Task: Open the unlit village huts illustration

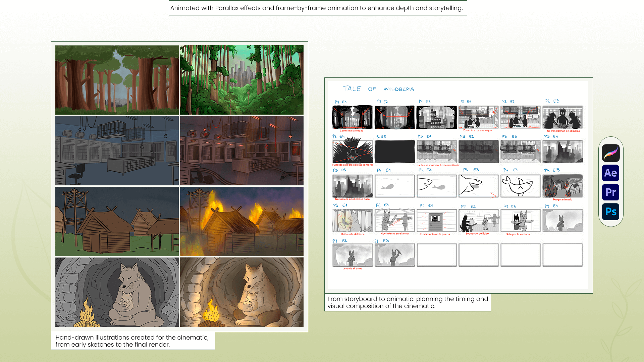Action: (117, 222)
